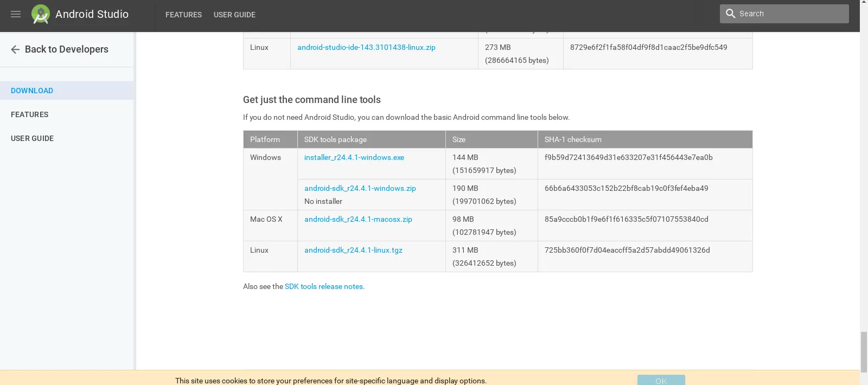Select DOWNLOAD in the sidebar
Image resolution: width=868 pixels, height=385 pixels.
coord(32,91)
